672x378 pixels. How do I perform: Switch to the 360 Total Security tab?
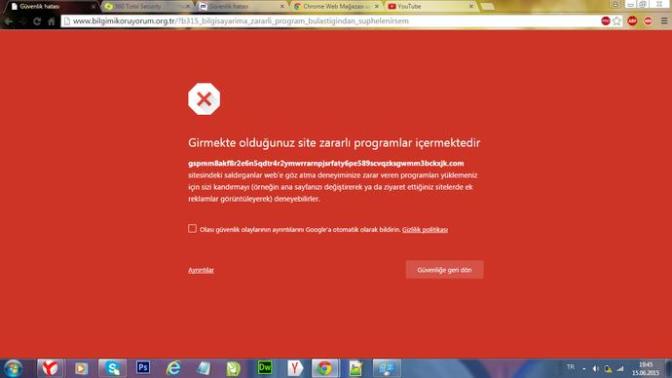[x=148, y=6]
